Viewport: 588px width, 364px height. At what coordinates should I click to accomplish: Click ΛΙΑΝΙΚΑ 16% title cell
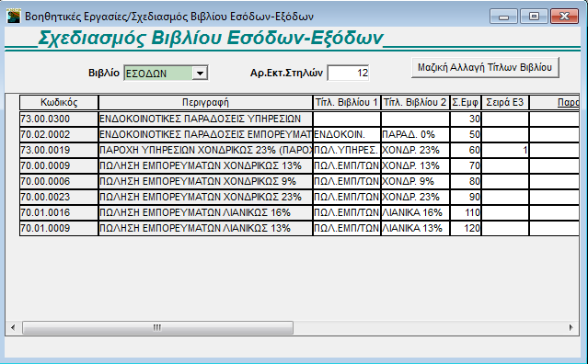415,212
